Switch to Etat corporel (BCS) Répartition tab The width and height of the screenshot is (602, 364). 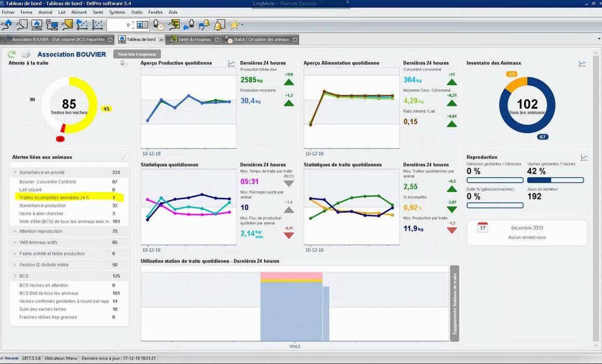[57, 39]
